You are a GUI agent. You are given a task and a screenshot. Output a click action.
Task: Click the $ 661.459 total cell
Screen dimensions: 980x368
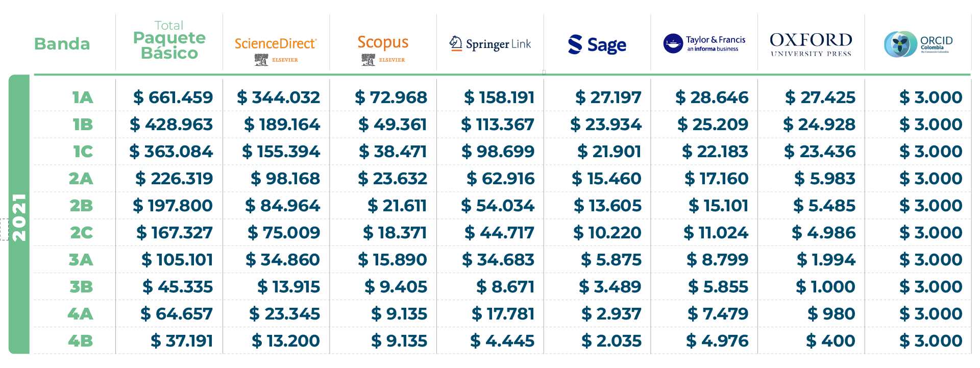pos(173,97)
